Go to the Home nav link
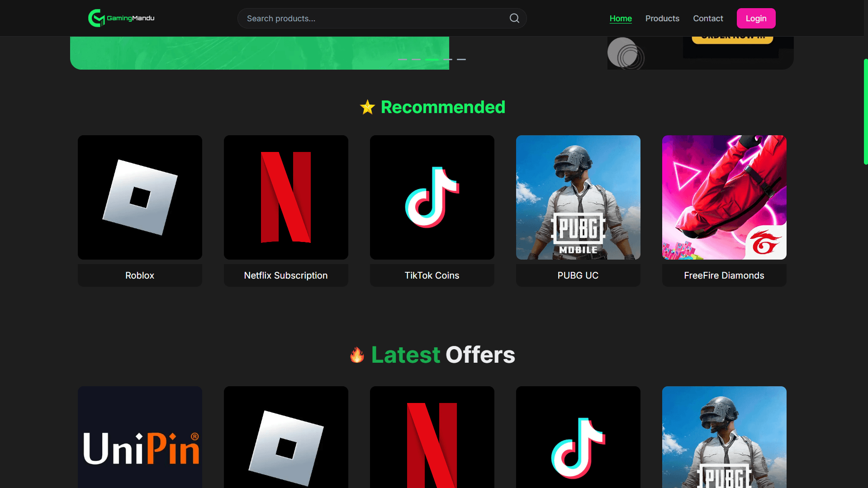Screen dimensions: 868x488 coord(621,19)
